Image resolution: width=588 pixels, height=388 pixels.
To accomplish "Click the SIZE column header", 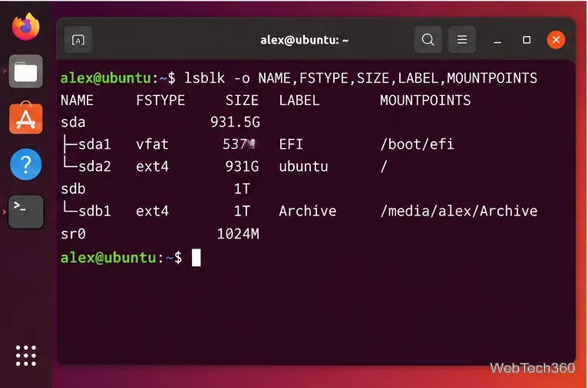I will 242,100.
